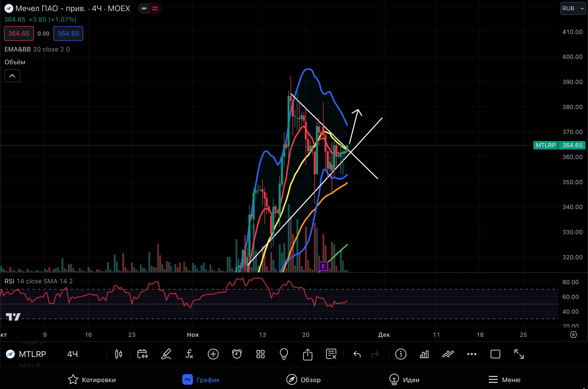Open the RUB currency dropdown

pyautogui.click(x=573, y=8)
